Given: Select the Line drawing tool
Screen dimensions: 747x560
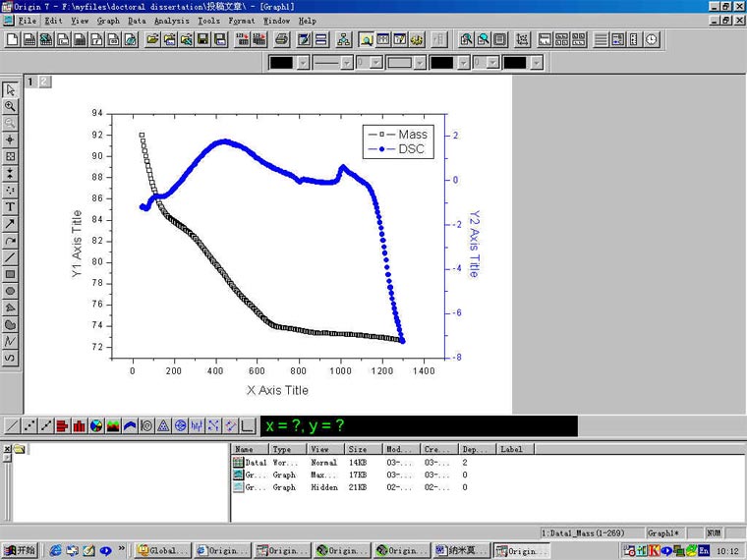Looking at the screenshot, I should (x=10, y=257).
